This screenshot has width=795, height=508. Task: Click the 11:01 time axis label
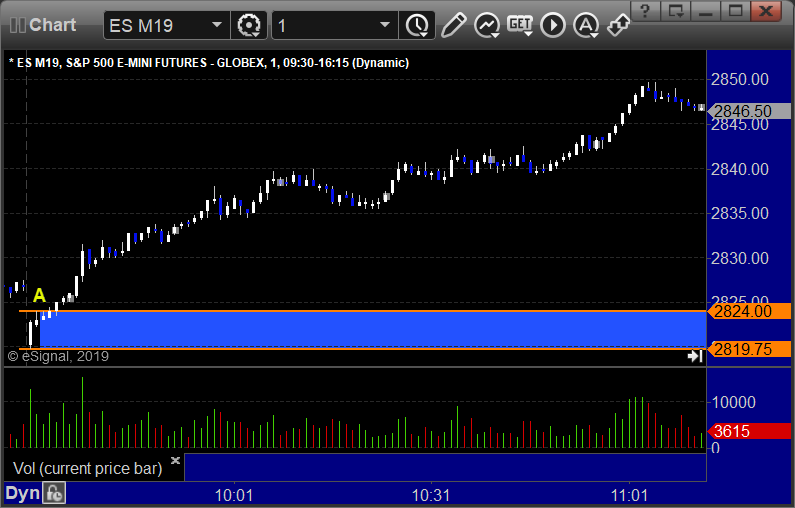pyautogui.click(x=629, y=495)
